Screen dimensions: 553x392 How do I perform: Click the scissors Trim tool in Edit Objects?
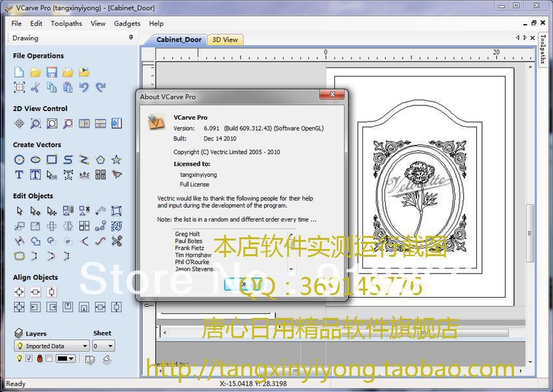click(x=116, y=241)
